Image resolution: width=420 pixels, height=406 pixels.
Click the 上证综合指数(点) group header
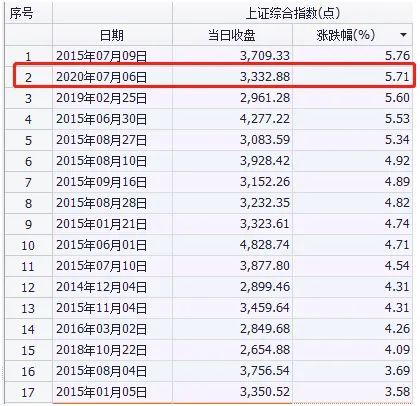click(x=293, y=13)
